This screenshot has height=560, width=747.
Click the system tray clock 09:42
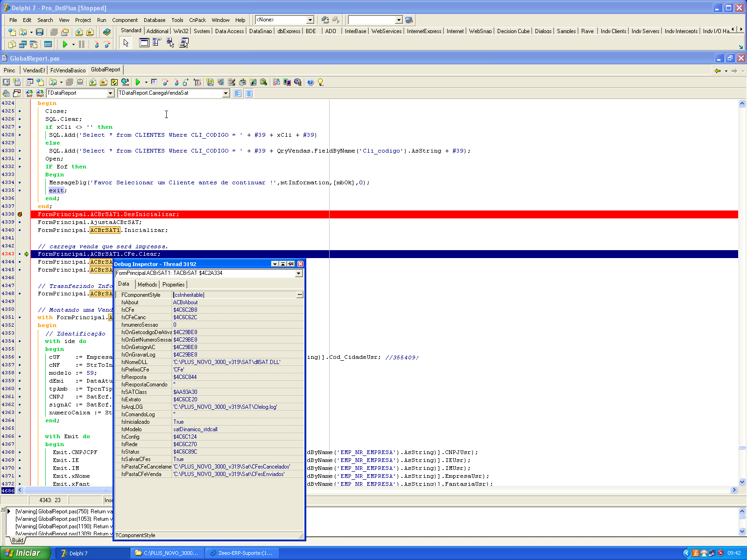[x=734, y=553]
